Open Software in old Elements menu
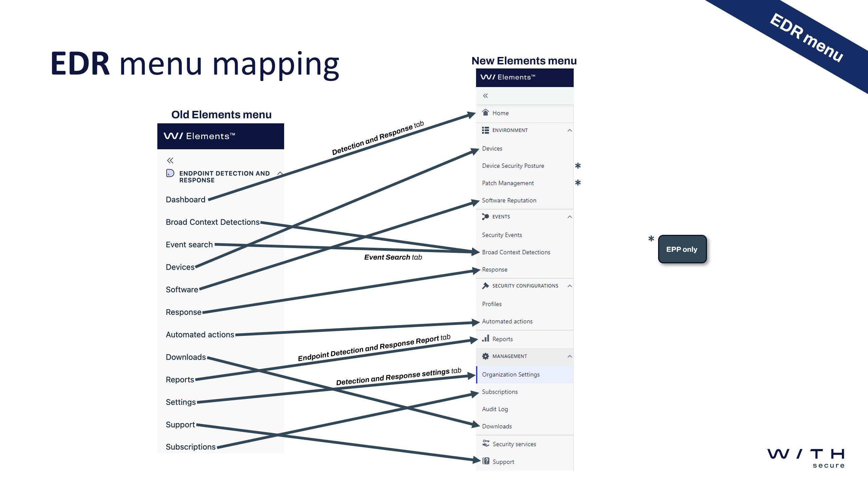This screenshot has height=488, width=868. (182, 290)
